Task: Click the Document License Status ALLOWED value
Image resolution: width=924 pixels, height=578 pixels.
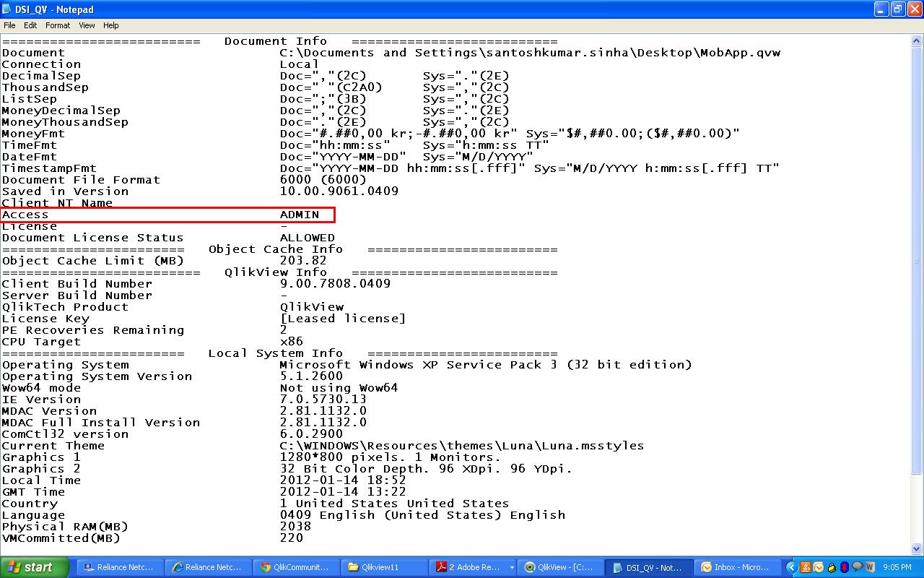Action: pos(308,238)
